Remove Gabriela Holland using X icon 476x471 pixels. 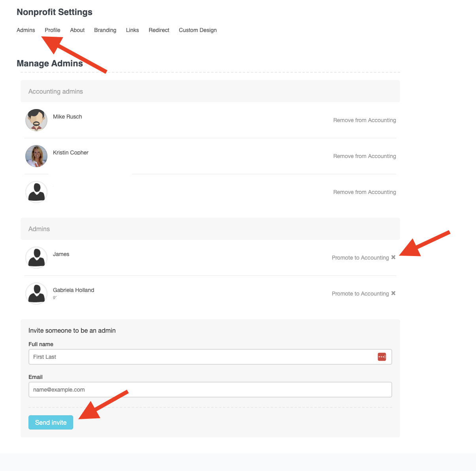(x=393, y=293)
